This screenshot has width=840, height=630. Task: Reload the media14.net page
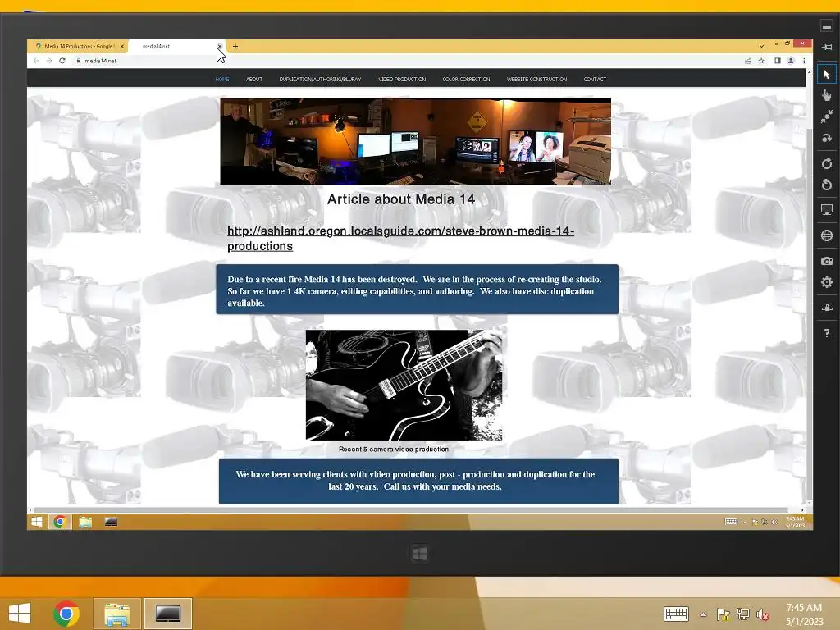click(x=62, y=61)
